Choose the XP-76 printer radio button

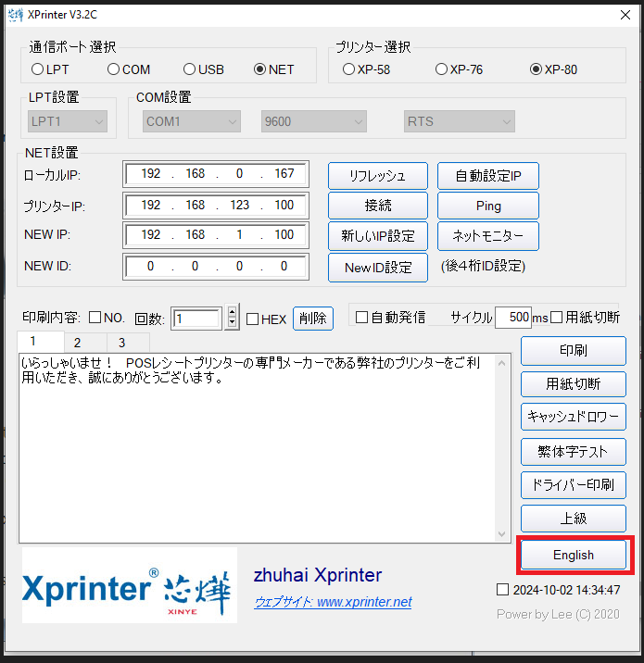(x=441, y=69)
